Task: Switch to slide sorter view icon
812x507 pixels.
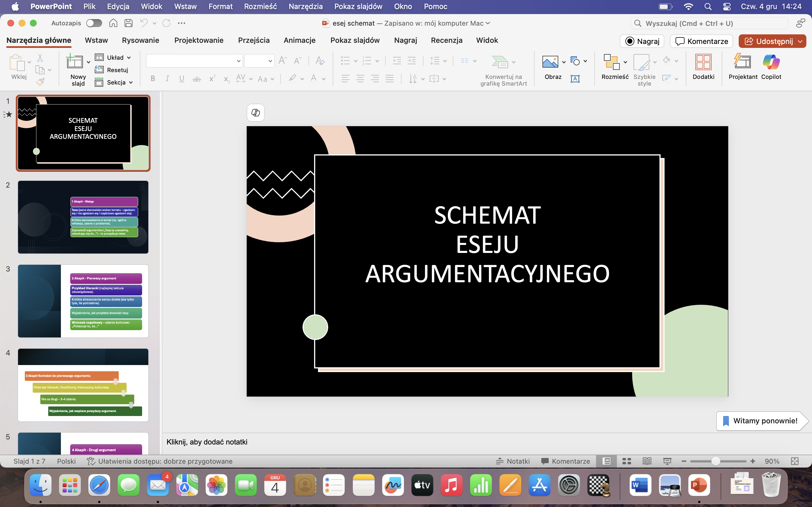Action: tap(626, 461)
